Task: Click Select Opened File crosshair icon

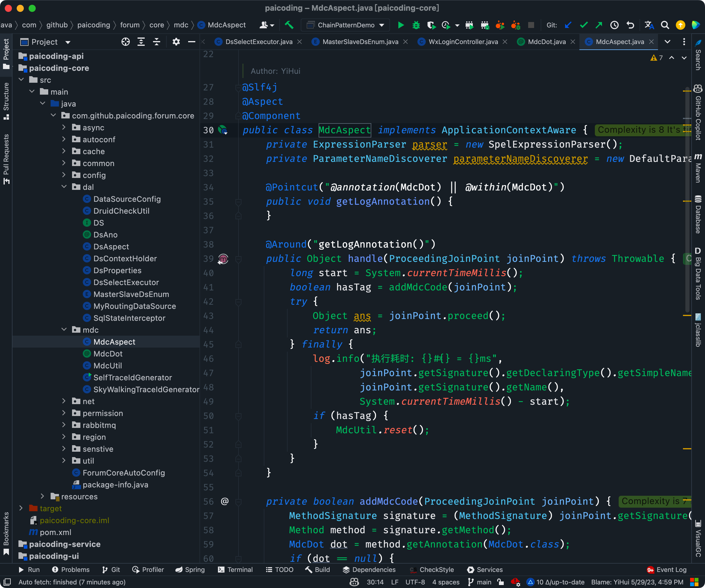Action: click(126, 42)
